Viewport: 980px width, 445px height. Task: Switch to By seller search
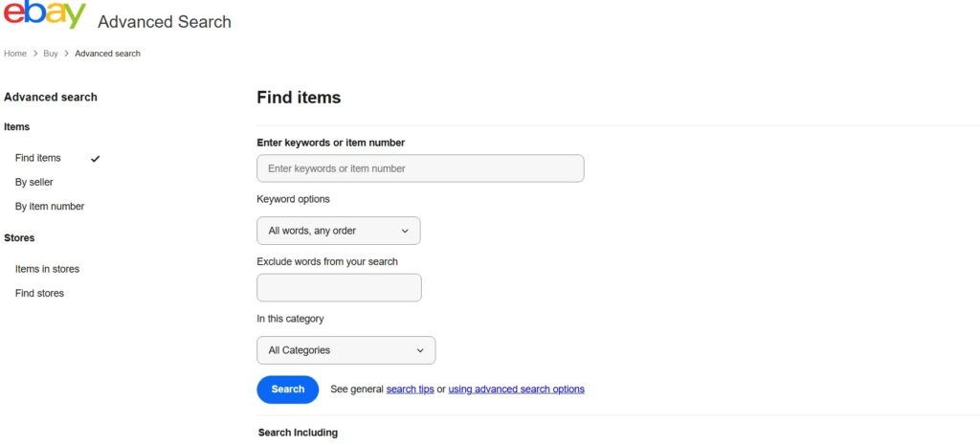coord(34,182)
